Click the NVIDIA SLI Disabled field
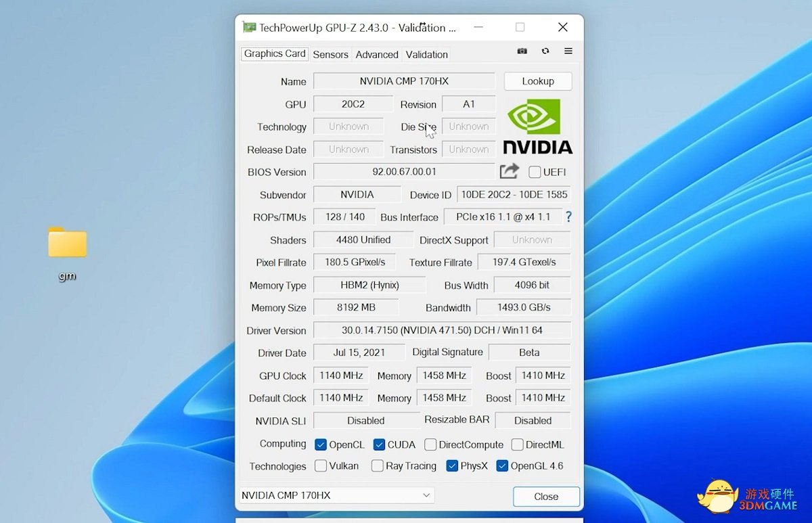This screenshot has width=812, height=523. (366, 420)
